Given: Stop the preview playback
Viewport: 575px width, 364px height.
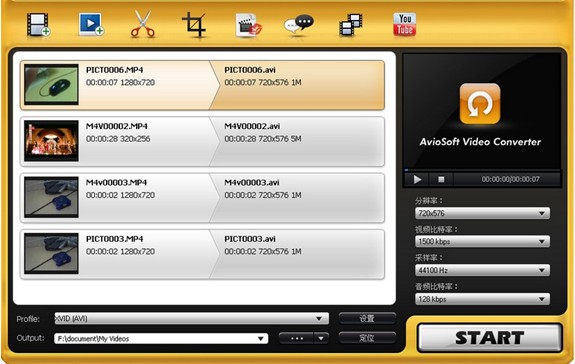Looking at the screenshot, I should pos(441,179).
